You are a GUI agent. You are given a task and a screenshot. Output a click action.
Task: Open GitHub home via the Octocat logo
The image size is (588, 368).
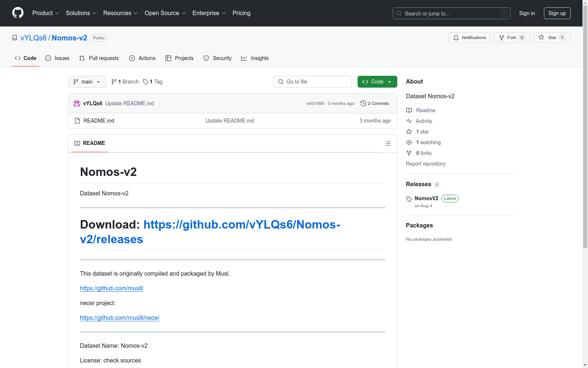(18, 13)
